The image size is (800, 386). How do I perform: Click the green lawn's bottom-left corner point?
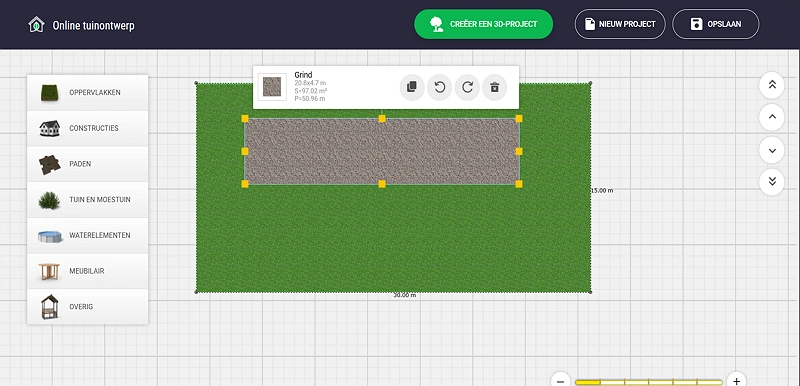pyautogui.click(x=196, y=292)
